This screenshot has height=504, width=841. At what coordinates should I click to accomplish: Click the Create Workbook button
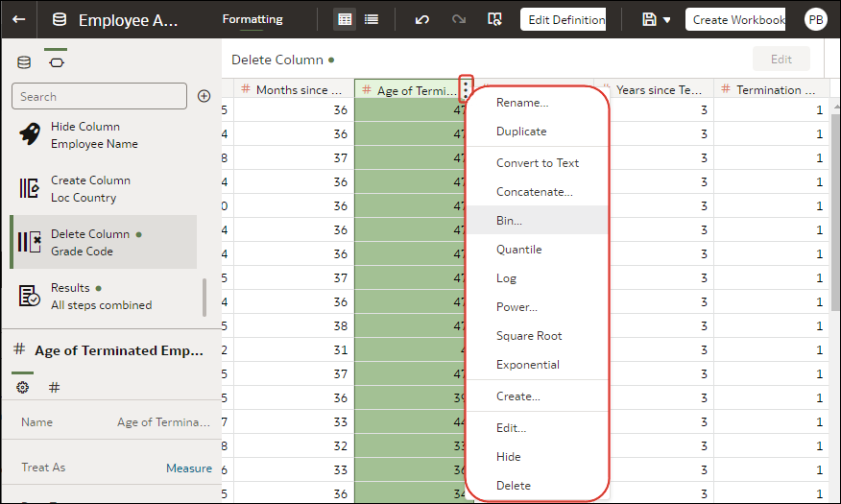point(735,20)
